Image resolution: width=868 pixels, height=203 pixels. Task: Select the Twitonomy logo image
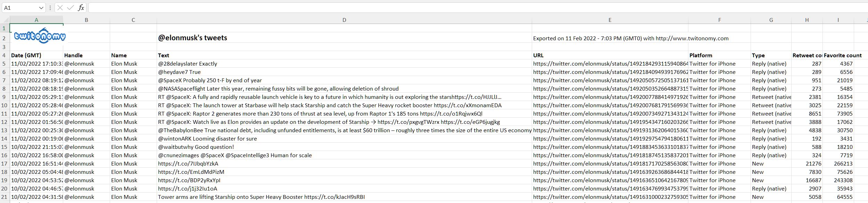click(40, 36)
